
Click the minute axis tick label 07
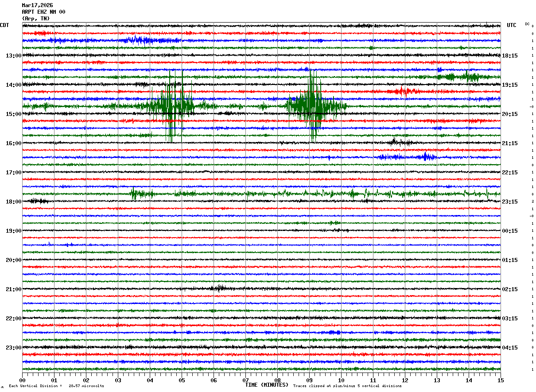[245, 380]
